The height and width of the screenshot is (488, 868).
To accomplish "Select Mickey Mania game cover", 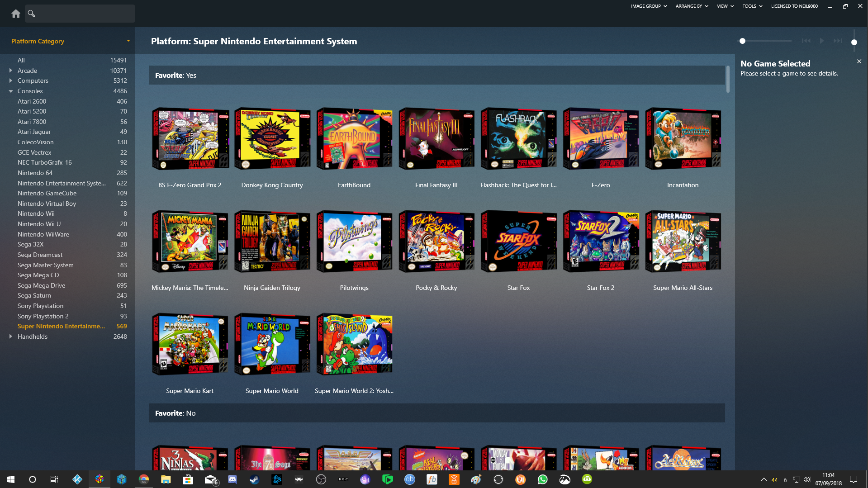I will (x=190, y=242).
